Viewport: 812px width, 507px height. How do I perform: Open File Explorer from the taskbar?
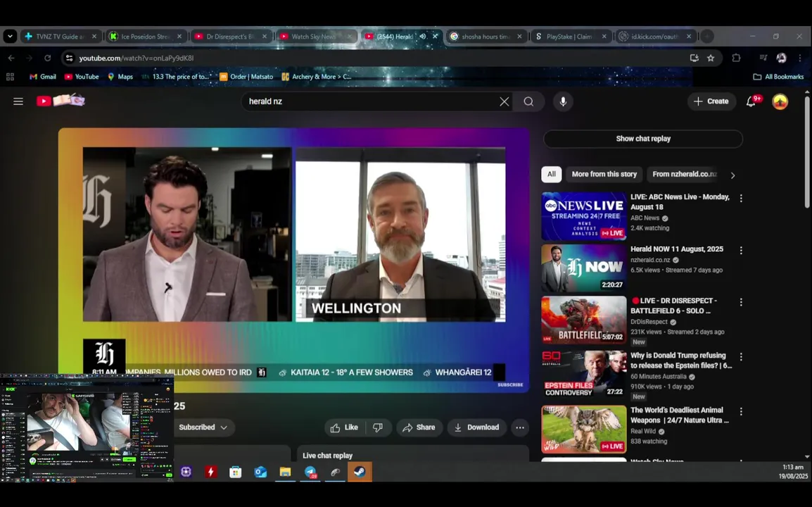coord(286,472)
